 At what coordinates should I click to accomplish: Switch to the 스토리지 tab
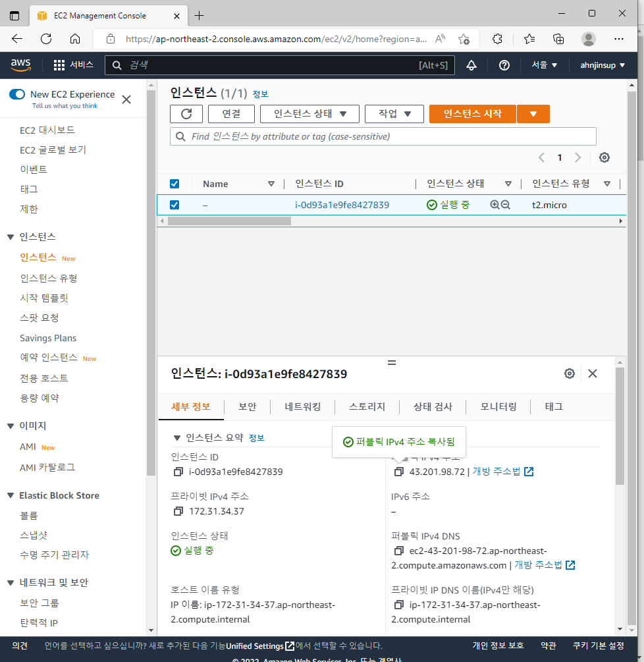point(367,406)
